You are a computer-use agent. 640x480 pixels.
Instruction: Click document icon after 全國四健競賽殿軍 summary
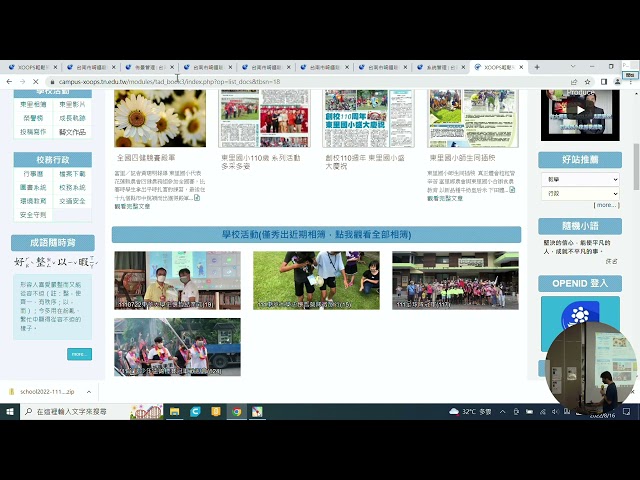pyautogui.click(x=197, y=198)
